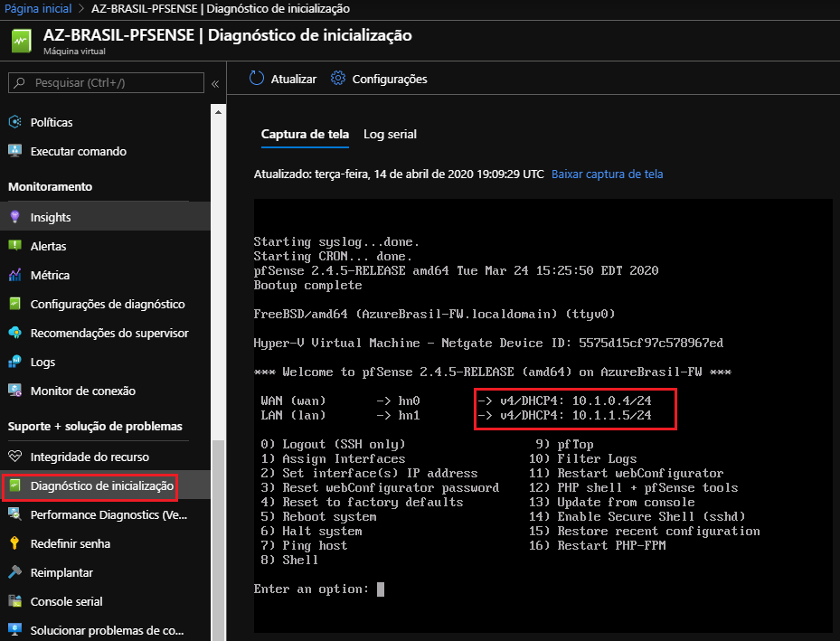Viewport: 840px width, 641px height.
Task: Click the Recomendações do supervisor cloud icon
Action: pos(15,333)
